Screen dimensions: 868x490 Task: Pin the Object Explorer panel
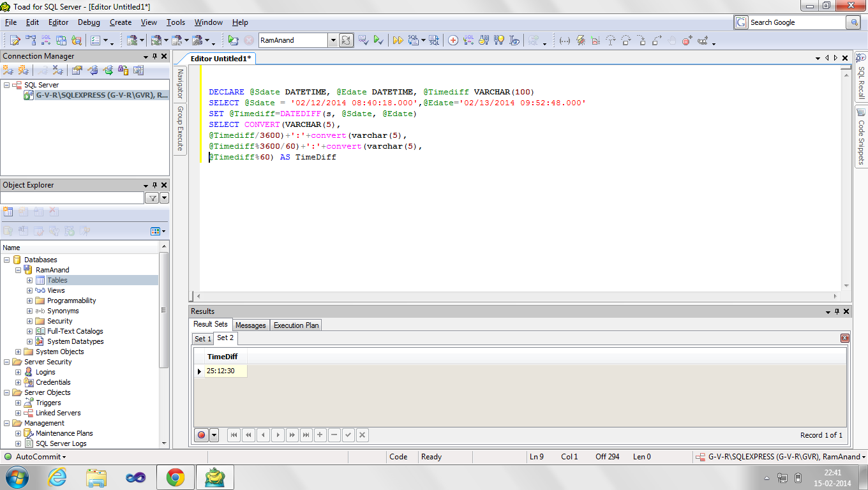(x=154, y=185)
